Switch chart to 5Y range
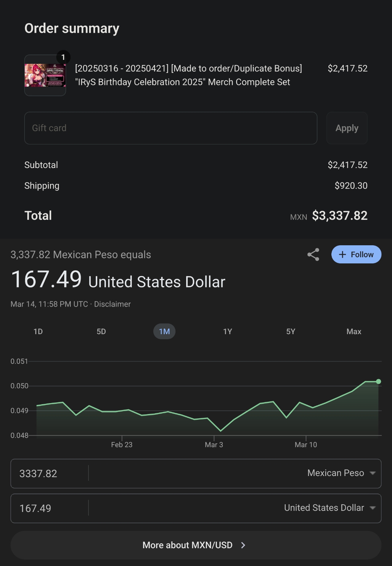 pyautogui.click(x=291, y=332)
